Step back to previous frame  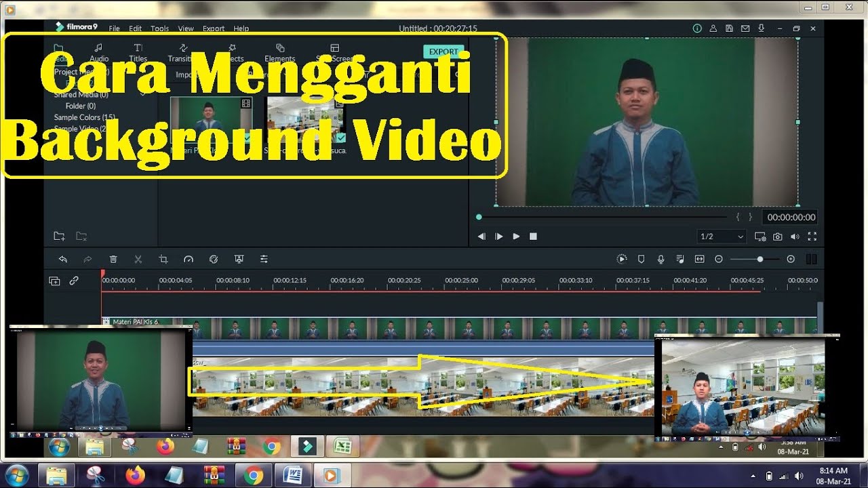pos(481,237)
